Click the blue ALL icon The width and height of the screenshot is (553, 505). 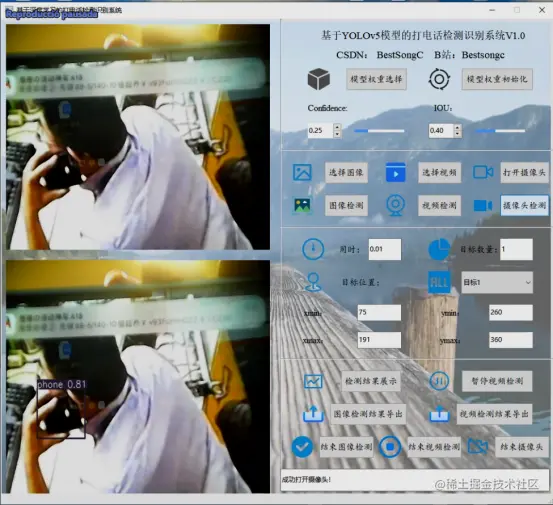click(x=439, y=282)
